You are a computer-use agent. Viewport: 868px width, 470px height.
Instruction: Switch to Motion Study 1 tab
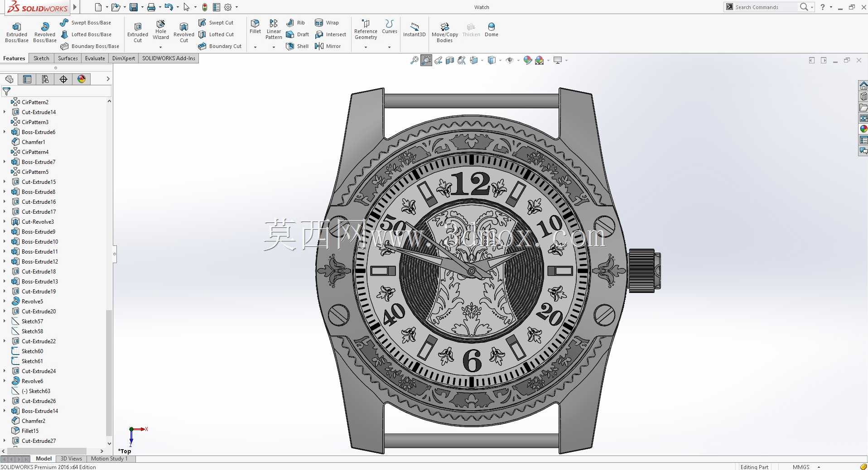click(109, 459)
